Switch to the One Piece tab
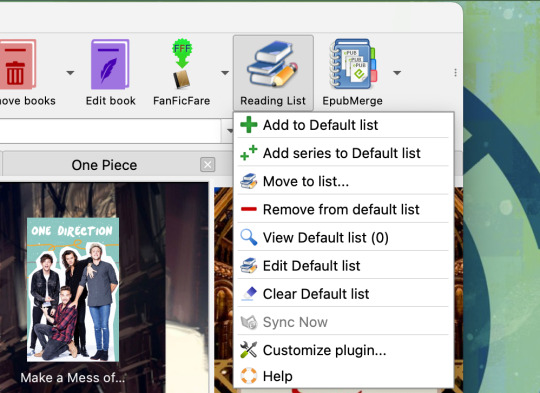 coord(104,165)
